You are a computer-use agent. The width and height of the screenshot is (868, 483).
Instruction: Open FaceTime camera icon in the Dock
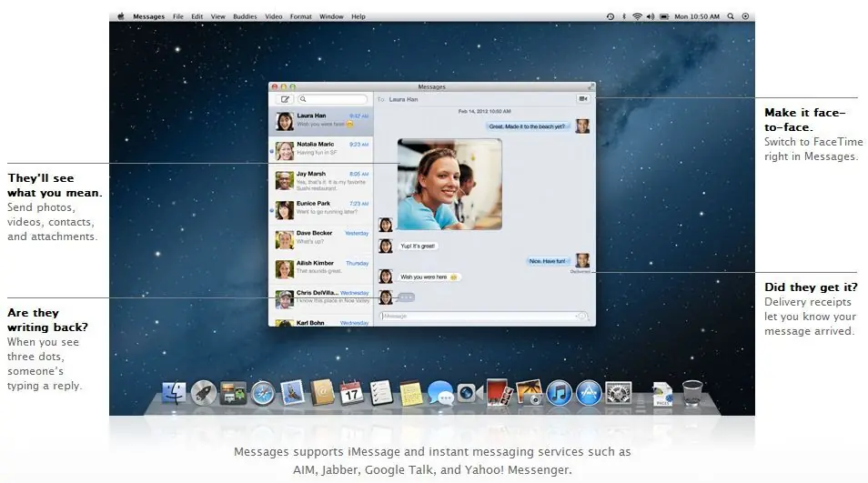point(470,393)
